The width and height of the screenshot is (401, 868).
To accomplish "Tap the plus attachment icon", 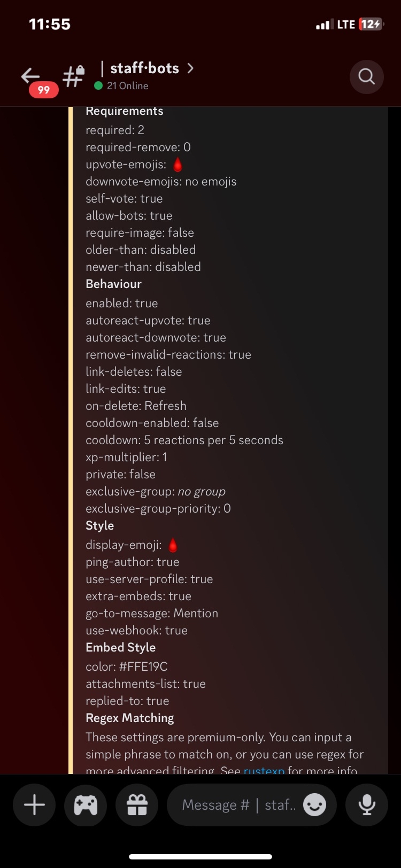I will [34, 805].
